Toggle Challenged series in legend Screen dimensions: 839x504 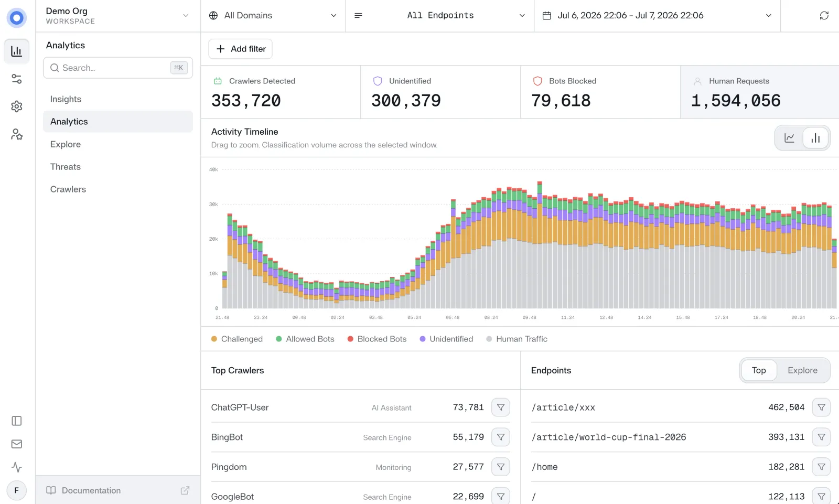click(236, 339)
